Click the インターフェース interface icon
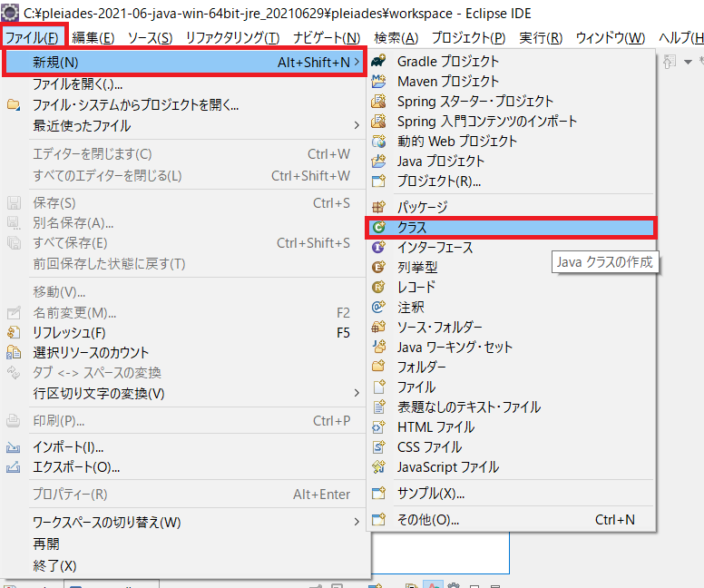704x588 pixels. tap(378, 247)
